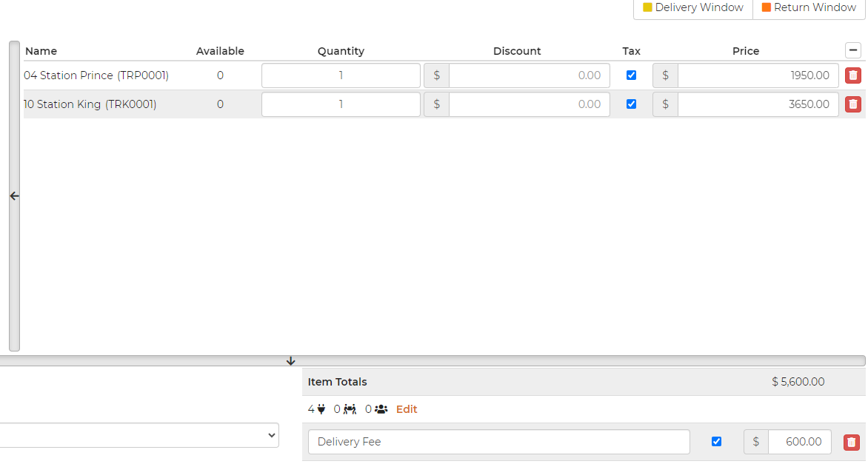Image resolution: width=868 pixels, height=464 pixels.
Task: Remove the Delivery Fee line
Action: point(852,442)
